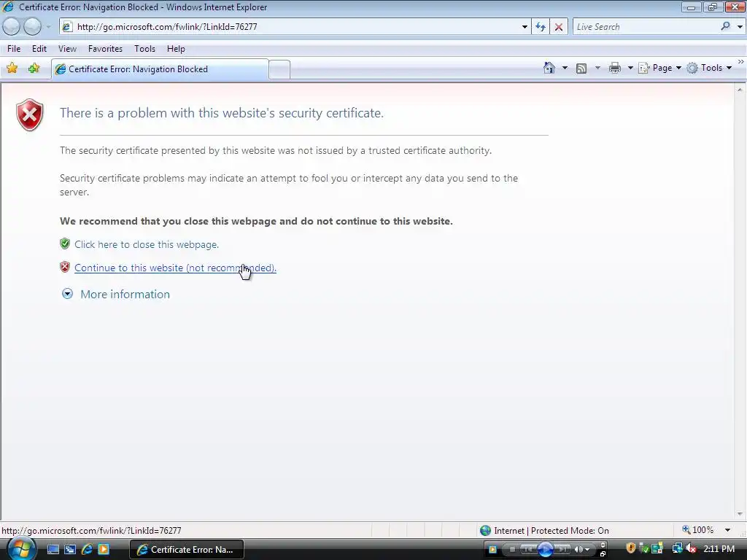Open the Page command bar menu
This screenshot has width=747, height=560.
659,68
